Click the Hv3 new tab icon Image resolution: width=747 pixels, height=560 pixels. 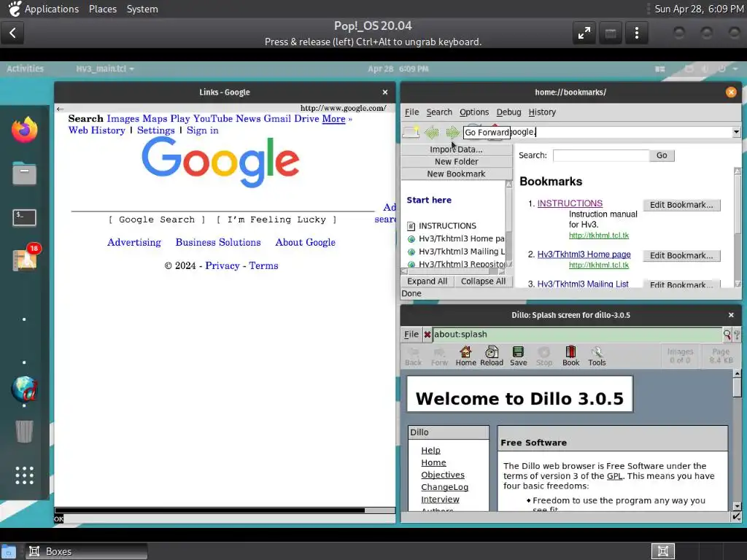pos(411,132)
